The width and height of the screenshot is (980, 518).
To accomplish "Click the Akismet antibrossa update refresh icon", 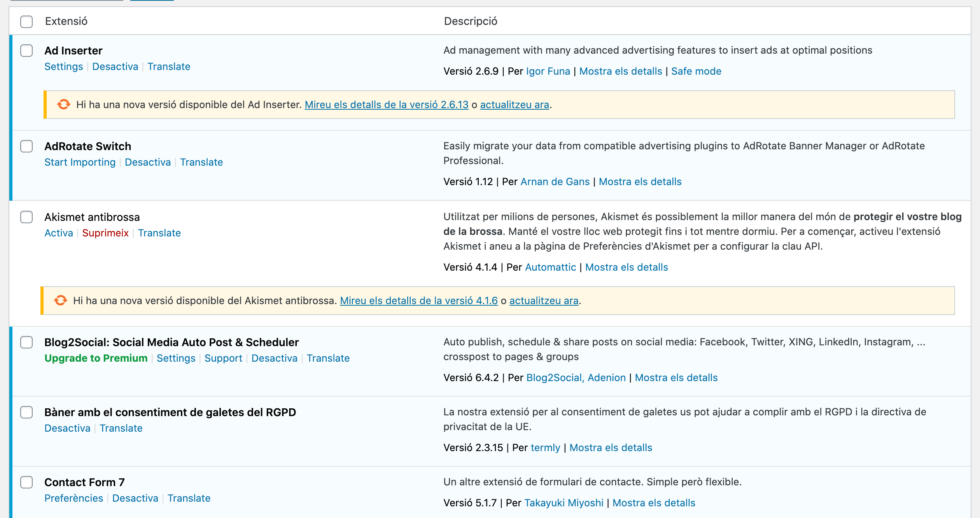I will pos(60,300).
